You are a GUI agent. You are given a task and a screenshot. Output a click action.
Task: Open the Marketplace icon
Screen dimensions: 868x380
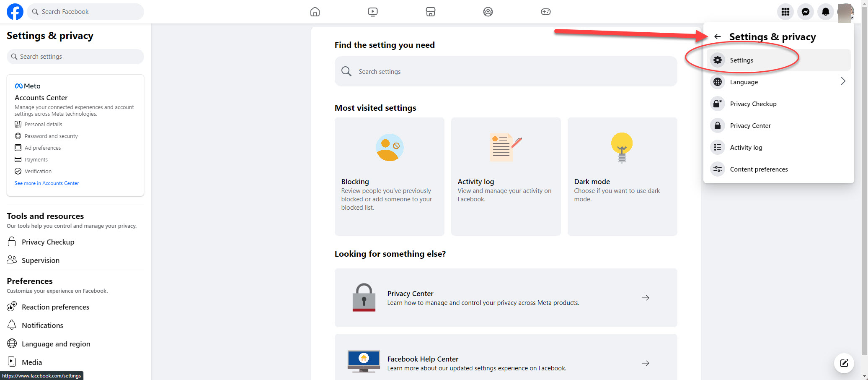[430, 12]
